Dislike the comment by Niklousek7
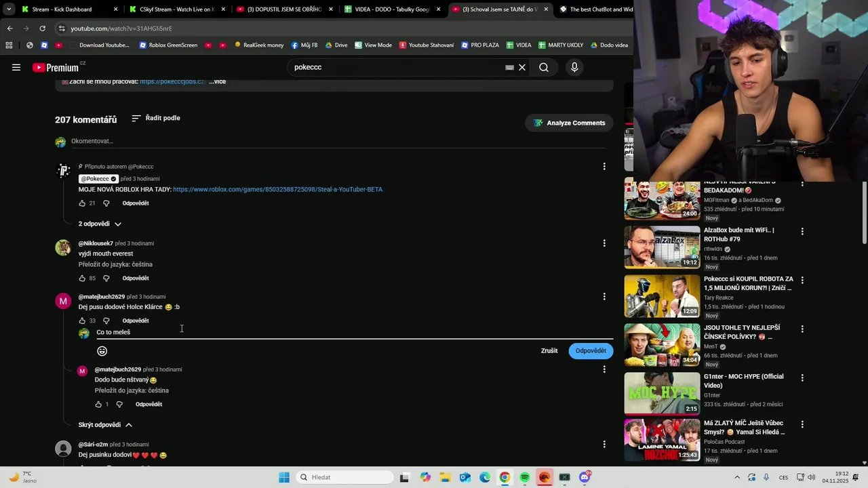868x488 pixels. [x=106, y=278]
